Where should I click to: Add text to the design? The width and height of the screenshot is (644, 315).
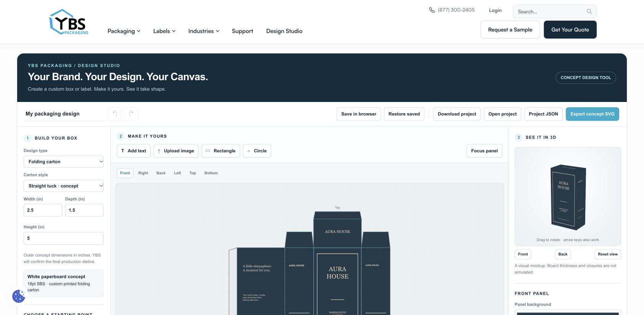pyautogui.click(x=134, y=151)
